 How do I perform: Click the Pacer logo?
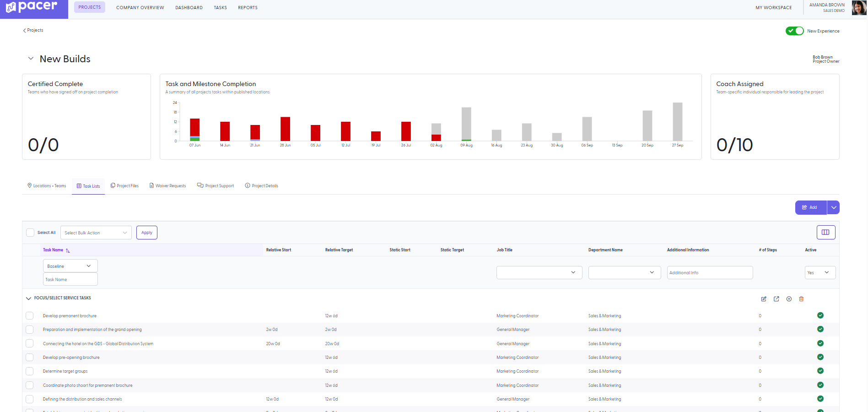pos(32,7)
